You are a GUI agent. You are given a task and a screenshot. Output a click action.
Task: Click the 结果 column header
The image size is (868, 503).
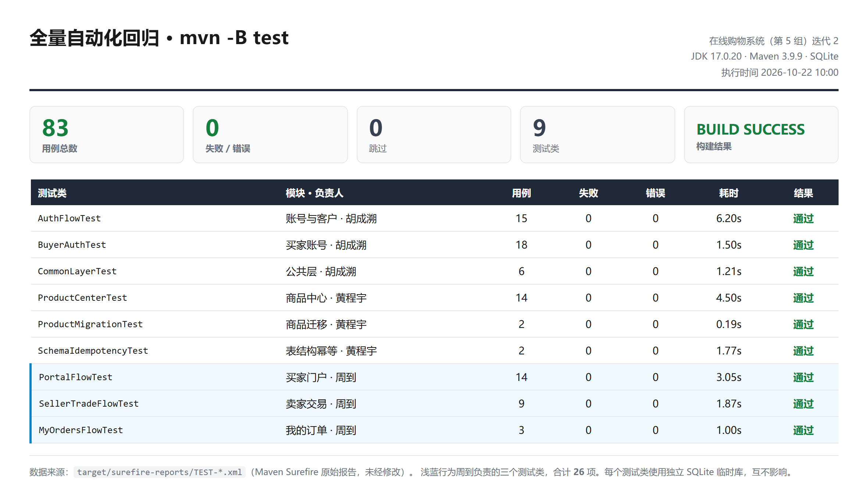coord(803,193)
